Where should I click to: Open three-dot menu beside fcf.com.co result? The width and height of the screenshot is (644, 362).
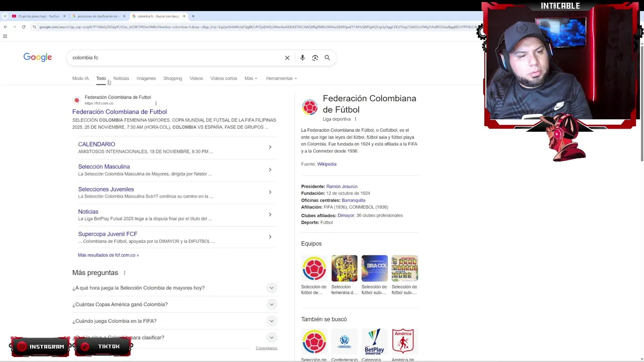[156, 104]
